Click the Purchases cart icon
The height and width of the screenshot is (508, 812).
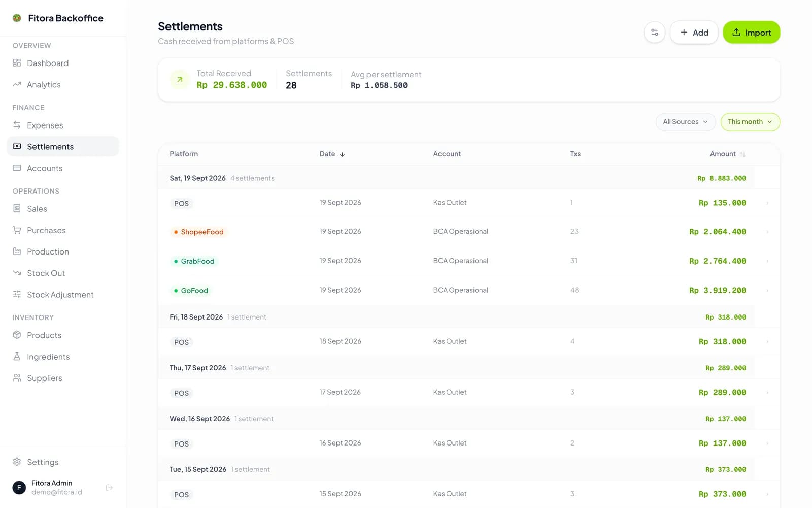[17, 230]
